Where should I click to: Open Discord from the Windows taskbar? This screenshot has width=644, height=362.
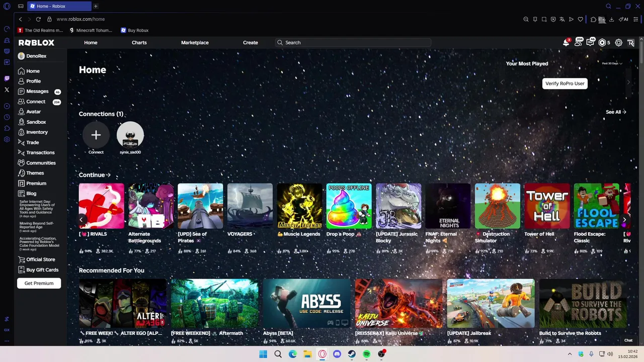[x=337, y=354]
